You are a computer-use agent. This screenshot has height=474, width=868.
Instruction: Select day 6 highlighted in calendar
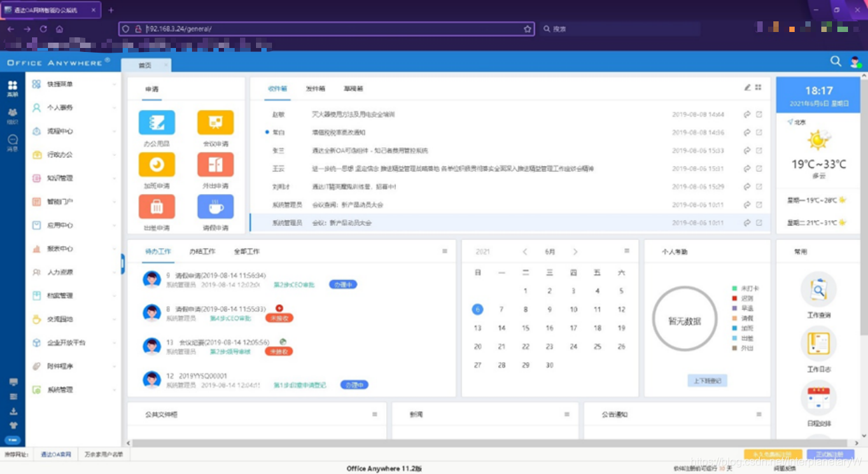[477, 309]
